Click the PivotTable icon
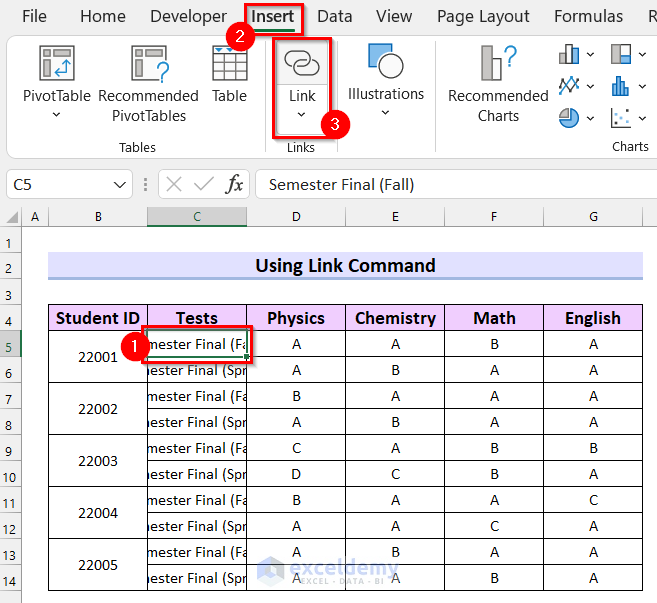 (56, 62)
